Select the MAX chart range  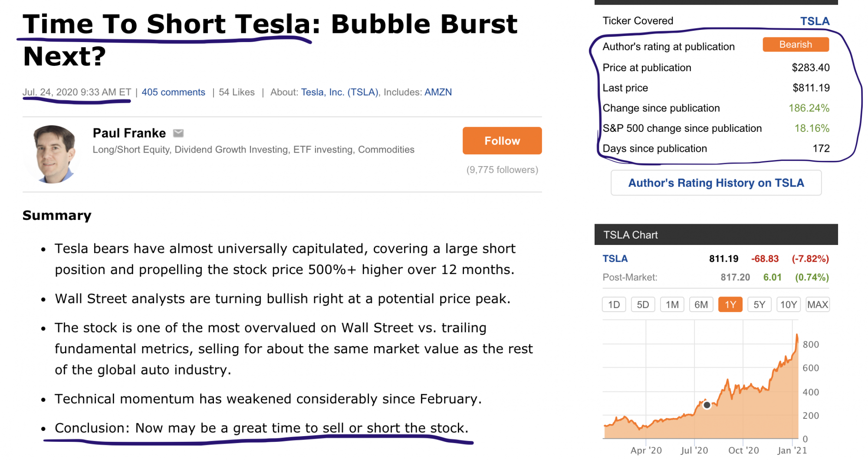[817, 305]
